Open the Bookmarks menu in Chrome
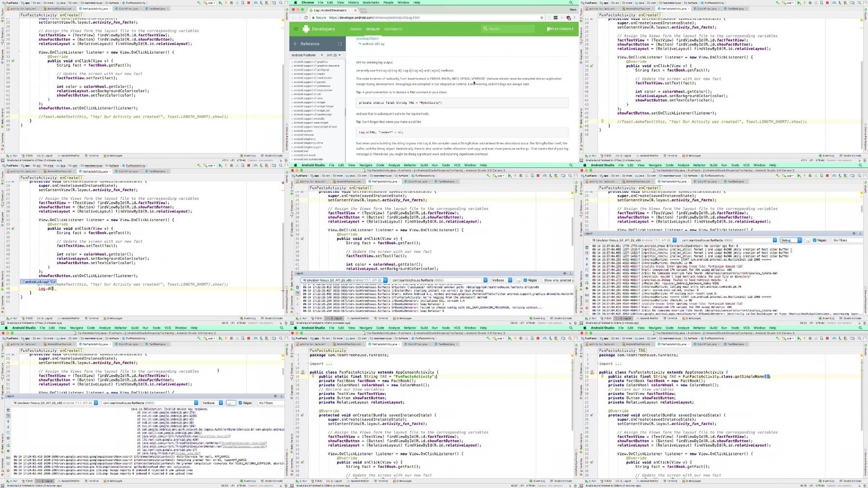Viewport: 868px width, 488px height. 371,3
